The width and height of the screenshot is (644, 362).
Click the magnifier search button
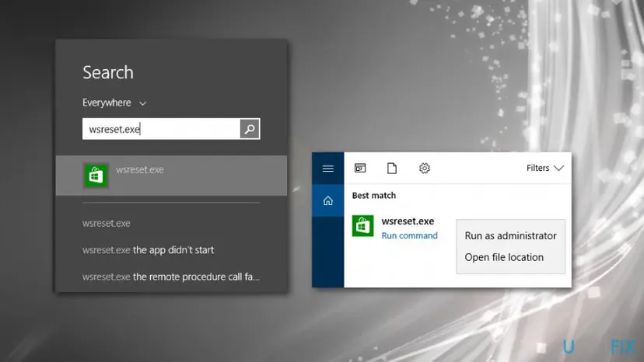(250, 129)
